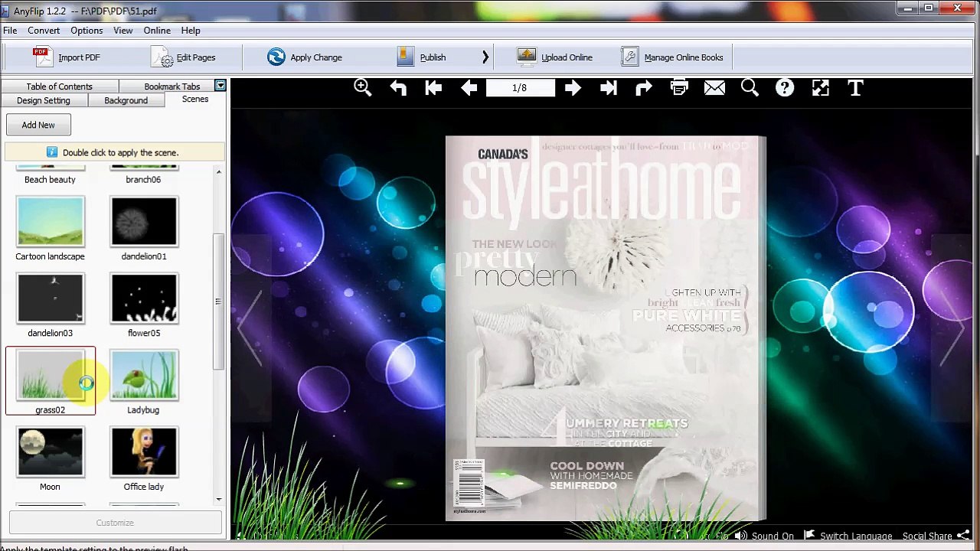Open the Help menu

pos(191,31)
